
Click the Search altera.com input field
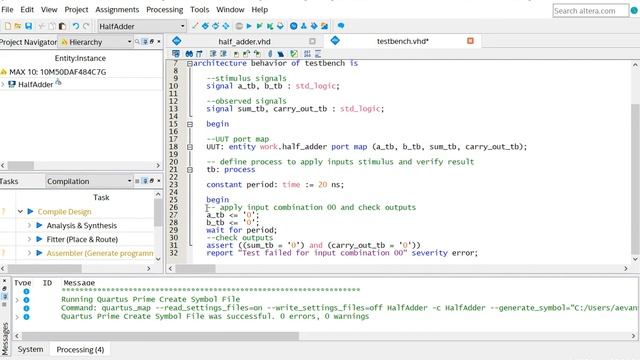590,11
